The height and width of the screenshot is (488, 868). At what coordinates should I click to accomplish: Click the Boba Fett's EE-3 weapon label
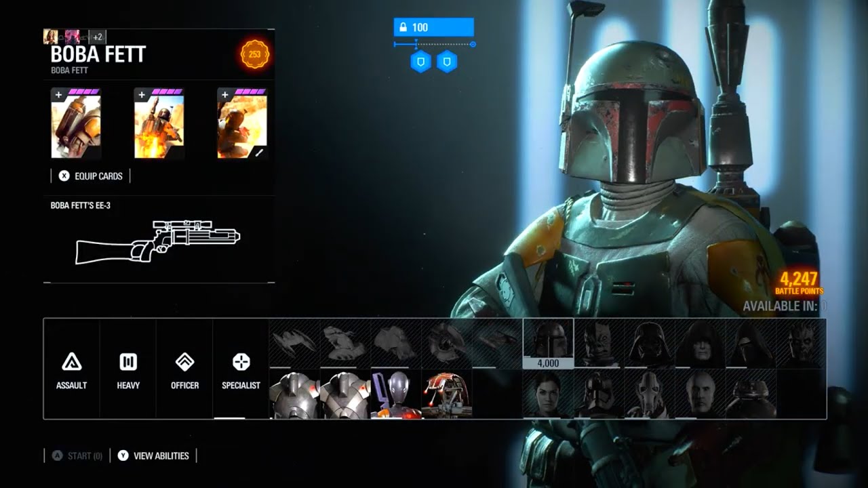[81, 205]
